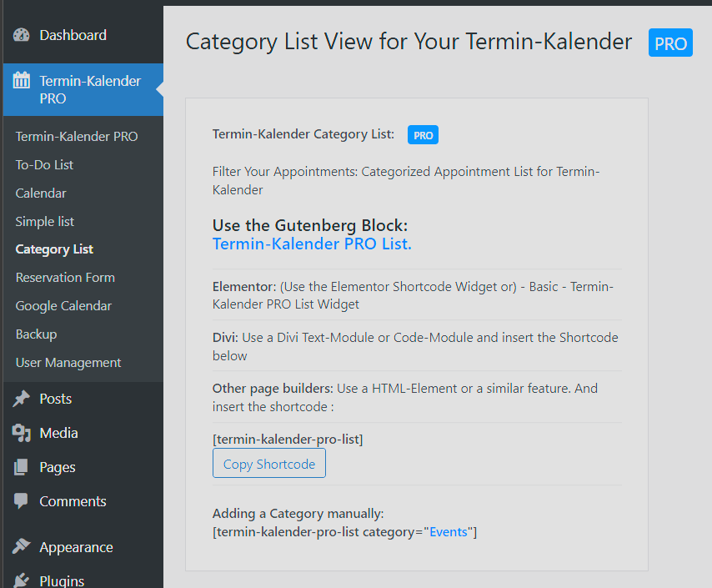Click the Plugins plug icon
The height and width of the screenshot is (588, 712).
22,580
